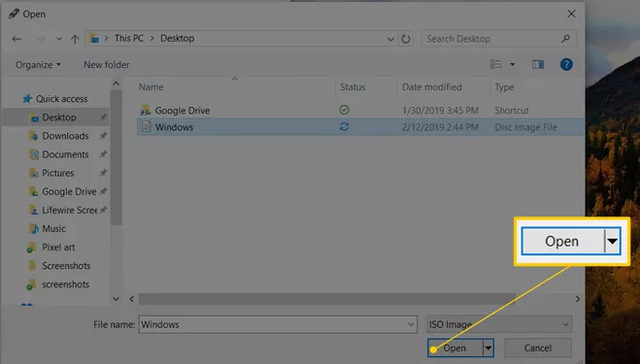
Task: Click the Open button
Action: tap(455, 348)
